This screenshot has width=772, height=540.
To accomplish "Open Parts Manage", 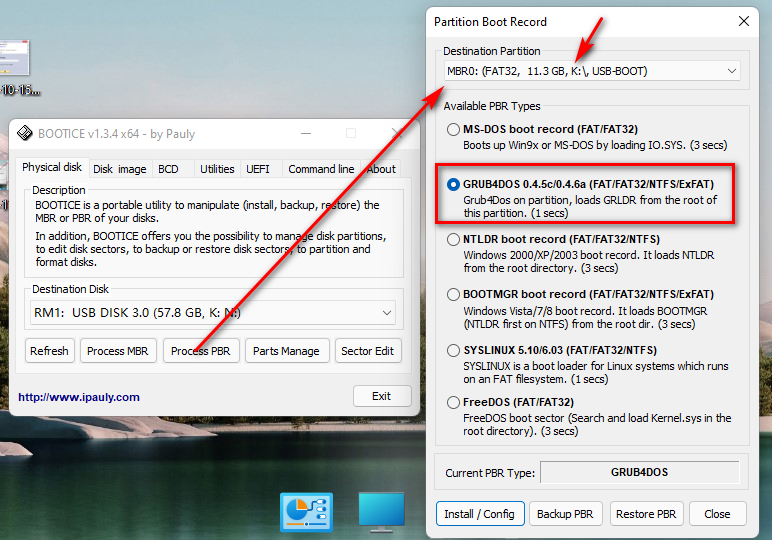I will click(x=287, y=351).
